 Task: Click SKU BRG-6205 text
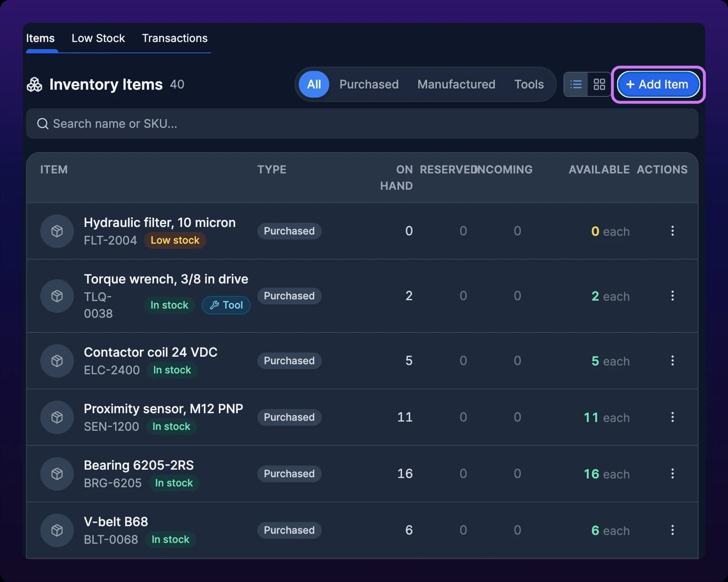pyautogui.click(x=113, y=483)
